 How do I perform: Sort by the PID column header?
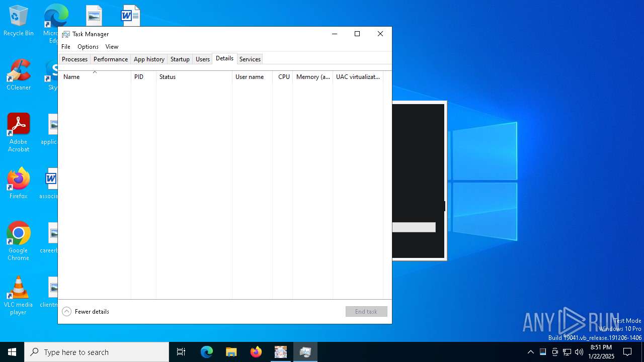click(x=143, y=76)
